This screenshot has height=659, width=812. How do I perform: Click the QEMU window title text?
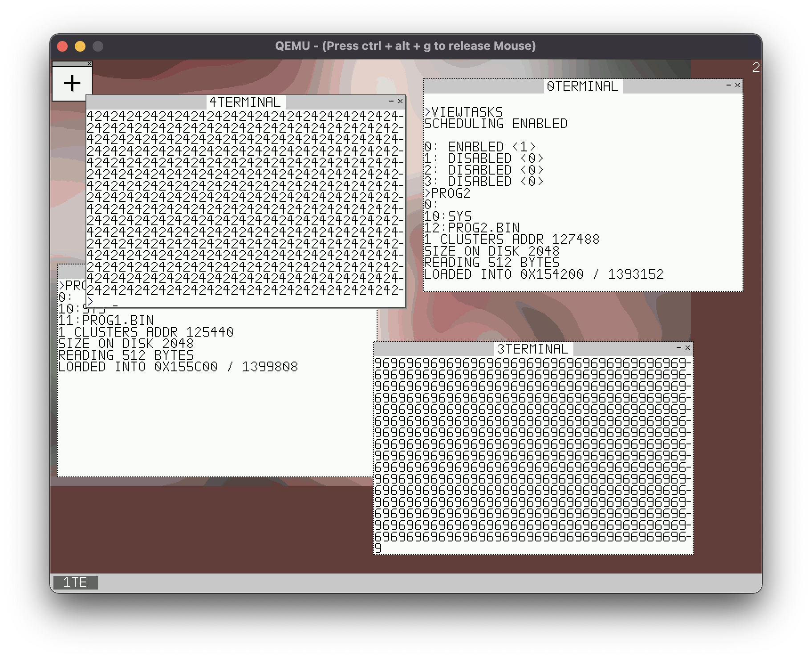405,46
